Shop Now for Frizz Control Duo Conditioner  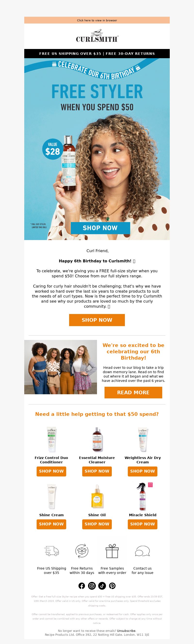[x=51, y=471]
